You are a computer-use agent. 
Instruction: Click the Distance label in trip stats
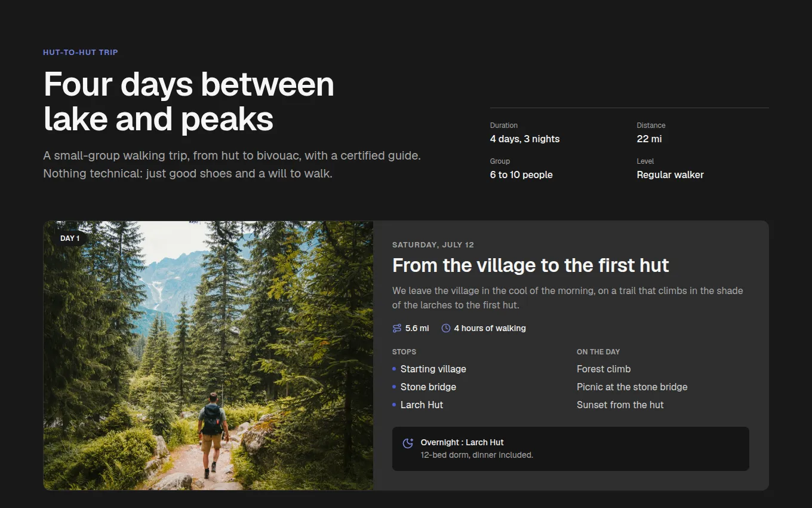click(651, 126)
